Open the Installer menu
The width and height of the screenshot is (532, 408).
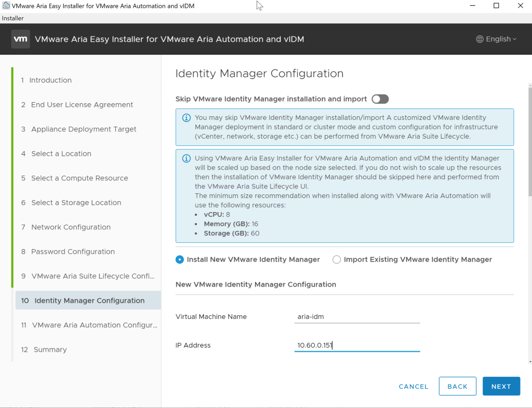[x=13, y=18]
